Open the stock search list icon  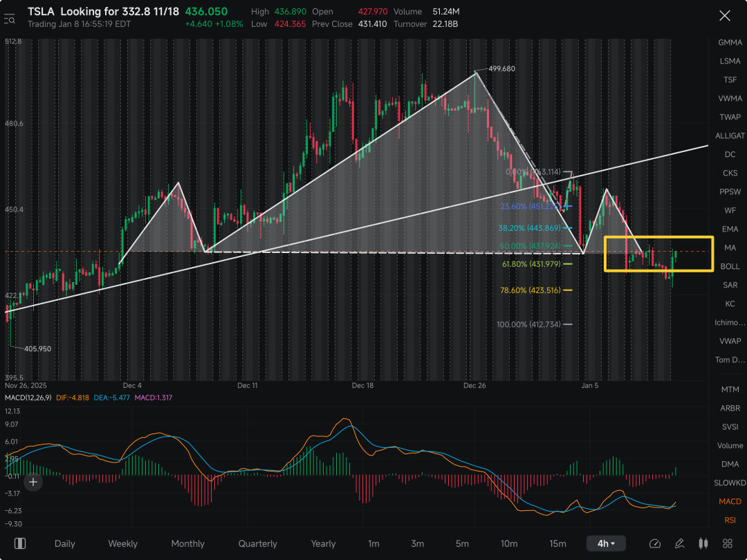[x=10, y=19]
